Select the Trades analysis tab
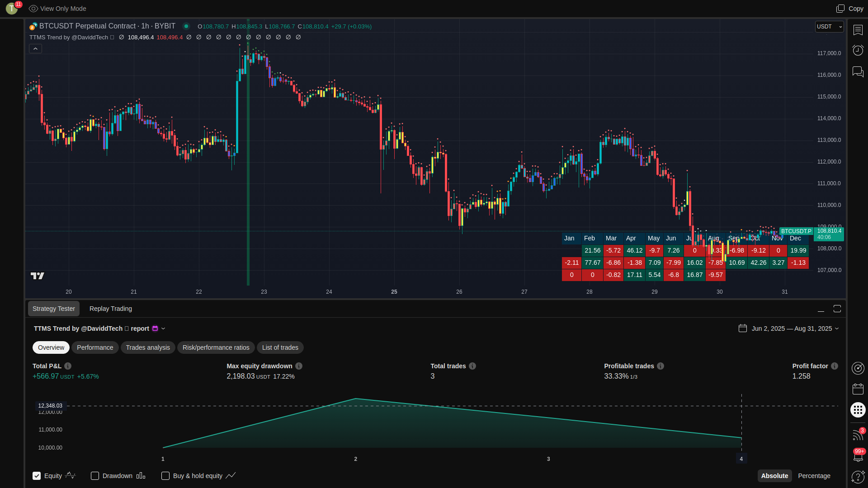 pyautogui.click(x=148, y=347)
